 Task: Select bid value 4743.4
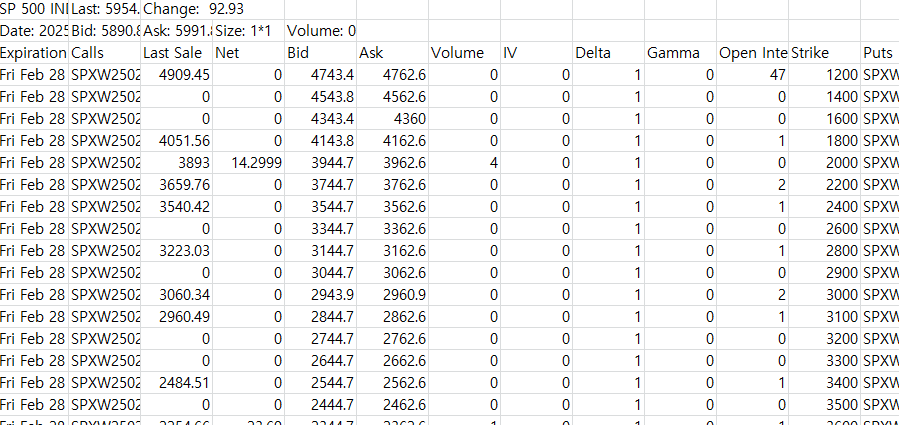[x=320, y=75]
